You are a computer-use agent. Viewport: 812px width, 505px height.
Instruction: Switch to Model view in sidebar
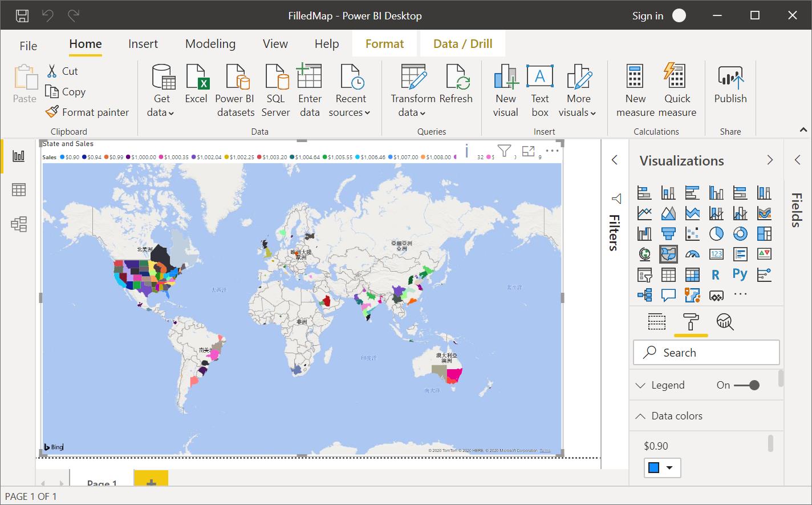point(19,224)
